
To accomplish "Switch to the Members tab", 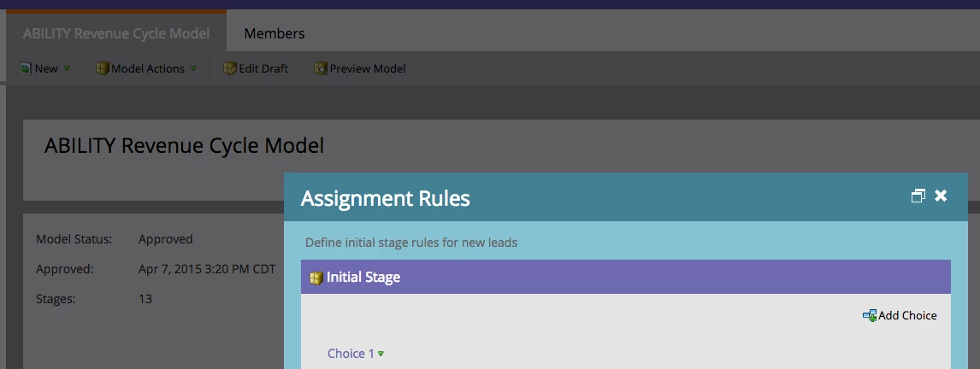I will click(x=274, y=33).
